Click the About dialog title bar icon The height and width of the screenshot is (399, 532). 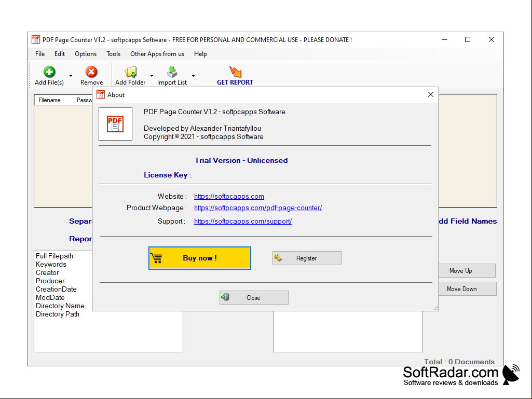(100, 94)
